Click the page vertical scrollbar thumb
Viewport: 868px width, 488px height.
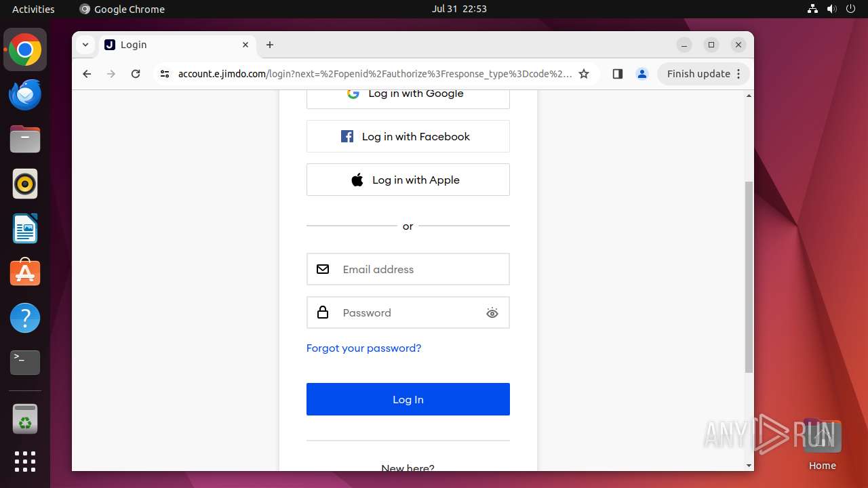coord(749,277)
